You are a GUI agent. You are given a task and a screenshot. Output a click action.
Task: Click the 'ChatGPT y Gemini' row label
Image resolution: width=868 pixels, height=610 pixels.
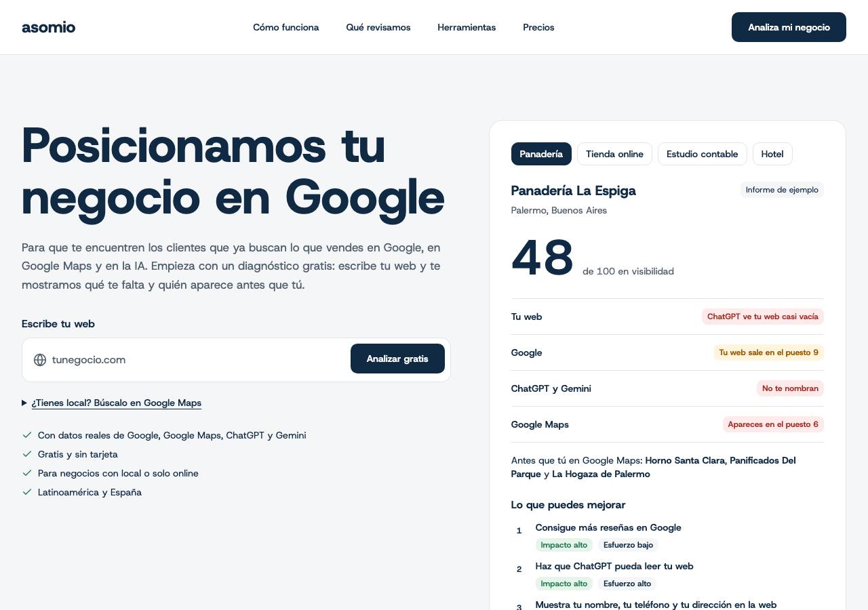point(551,388)
